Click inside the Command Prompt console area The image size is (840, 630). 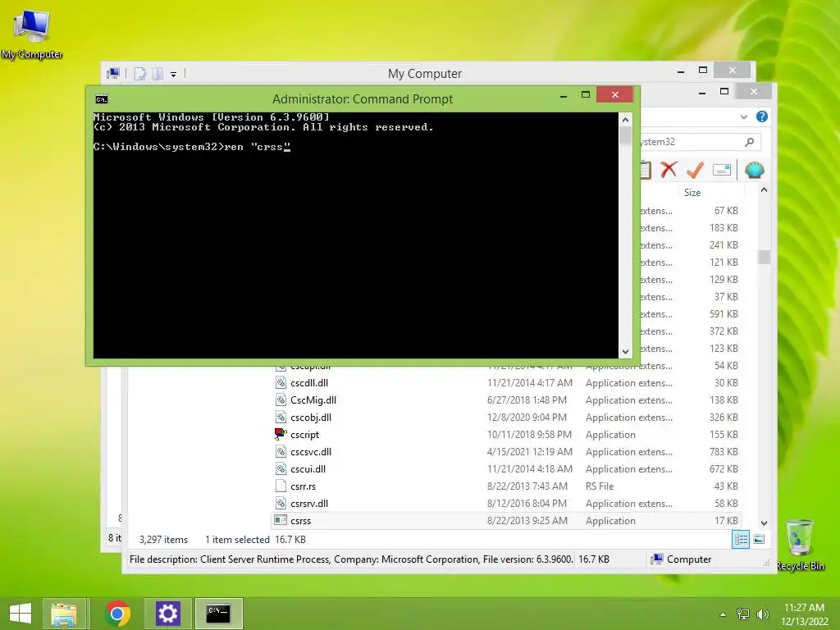coord(356,235)
